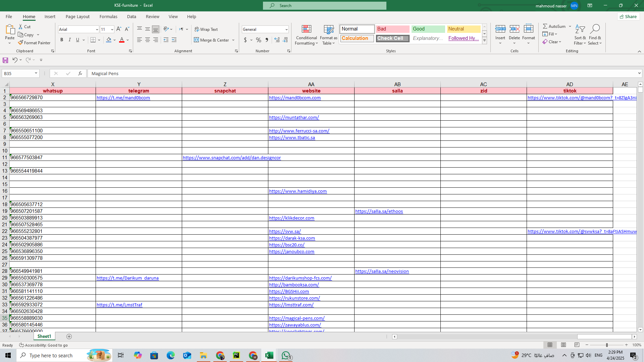Click the Format Painter brush
The height and width of the screenshot is (362, 644).
click(21, 43)
